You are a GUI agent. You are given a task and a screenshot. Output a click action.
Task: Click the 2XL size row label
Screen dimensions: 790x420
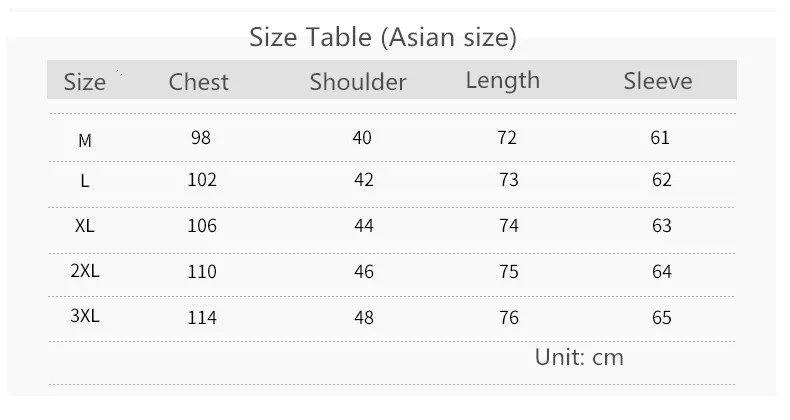[85, 272]
